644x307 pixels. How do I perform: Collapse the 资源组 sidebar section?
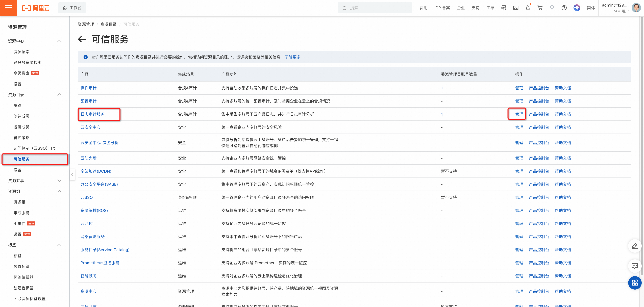click(59, 191)
